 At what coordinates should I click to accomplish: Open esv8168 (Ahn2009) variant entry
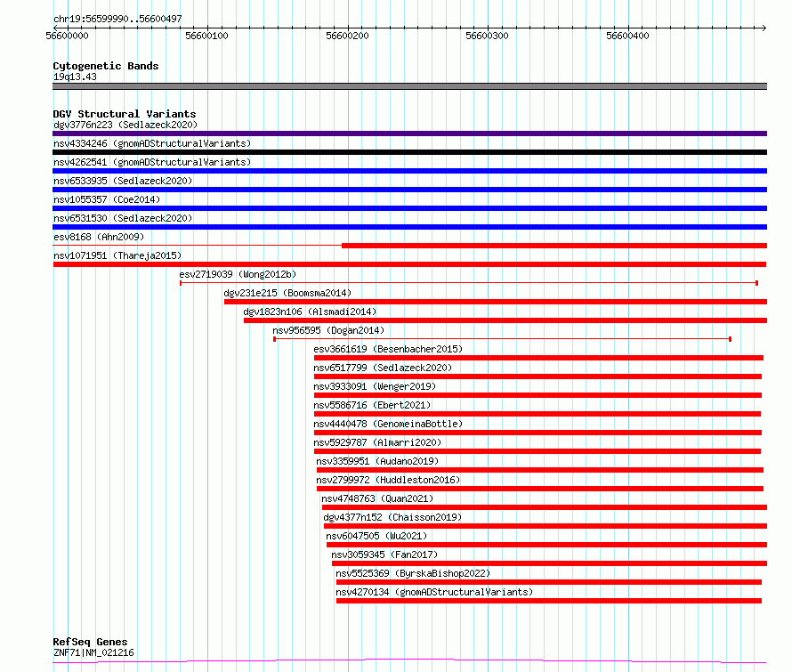(99, 237)
